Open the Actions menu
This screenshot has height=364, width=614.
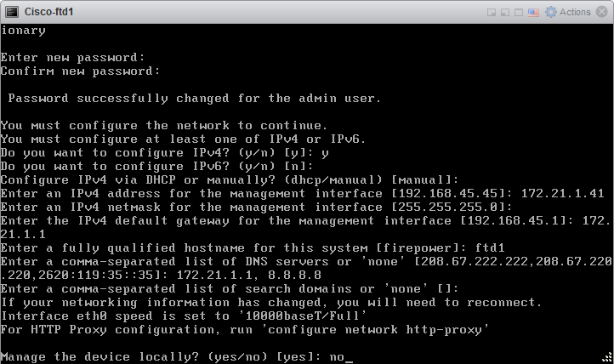[575, 12]
